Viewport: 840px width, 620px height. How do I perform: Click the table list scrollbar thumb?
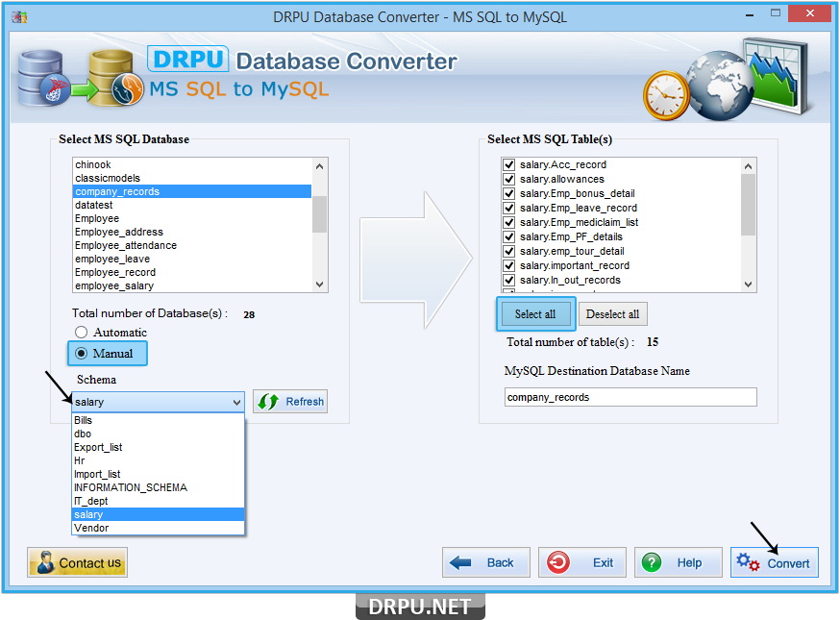pyautogui.click(x=749, y=205)
